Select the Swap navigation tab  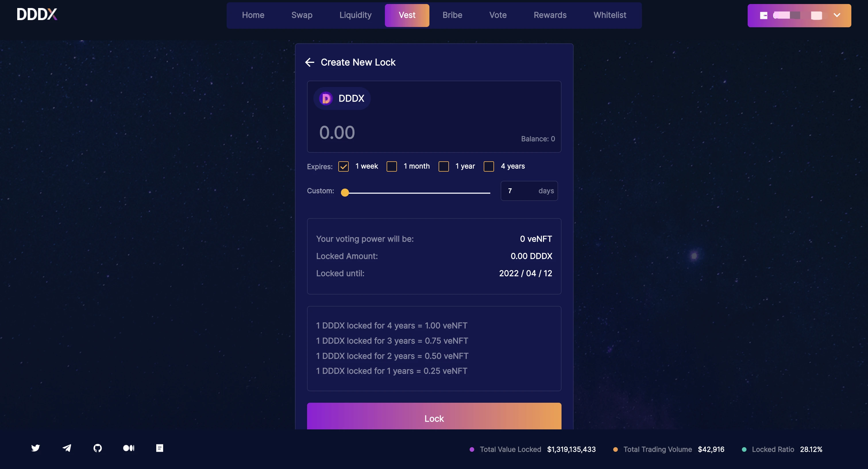(302, 15)
